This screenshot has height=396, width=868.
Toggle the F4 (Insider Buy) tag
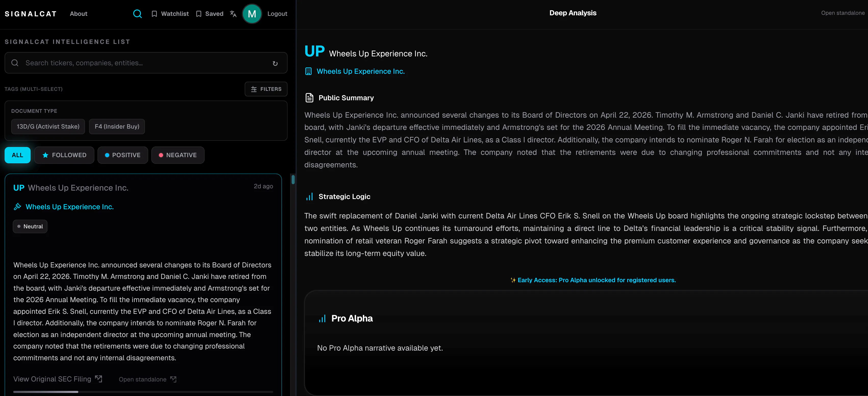click(x=117, y=126)
